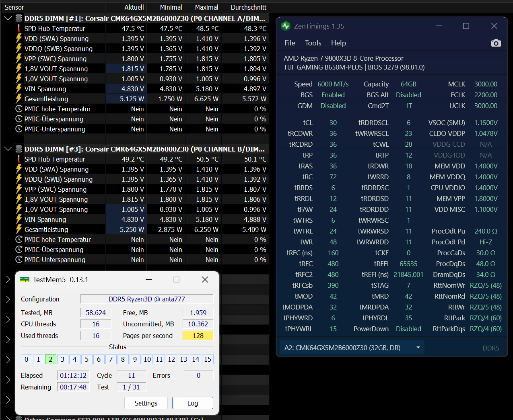Click the PowerDown value Disabled
Screen dimensions: 513x420
pyautogui.click(x=408, y=329)
